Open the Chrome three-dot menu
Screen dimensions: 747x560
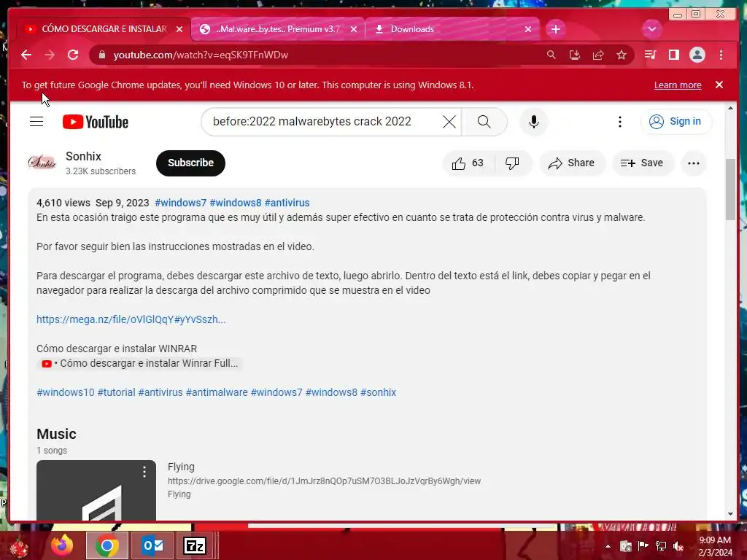(721, 55)
